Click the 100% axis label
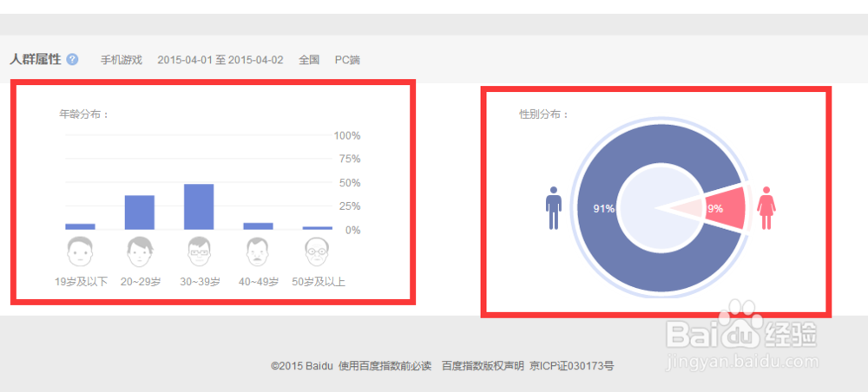This screenshot has height=392, width=868. click(348, 135)
